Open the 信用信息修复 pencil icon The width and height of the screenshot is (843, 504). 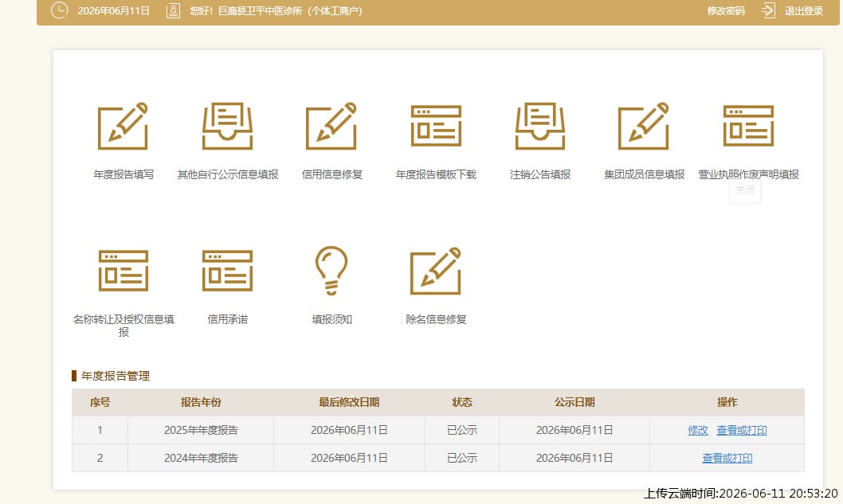click(331, 126)
